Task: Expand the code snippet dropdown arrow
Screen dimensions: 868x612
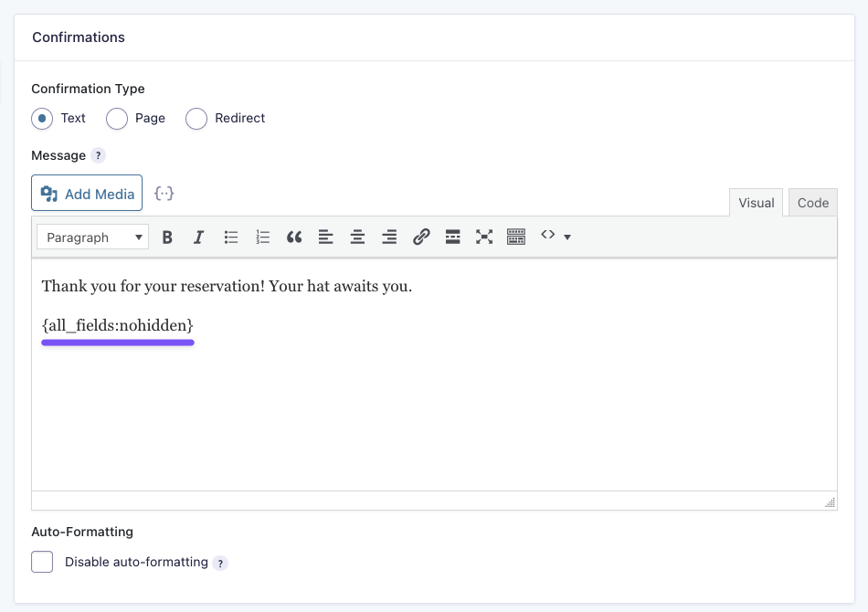Action: [x=567, y=237]
